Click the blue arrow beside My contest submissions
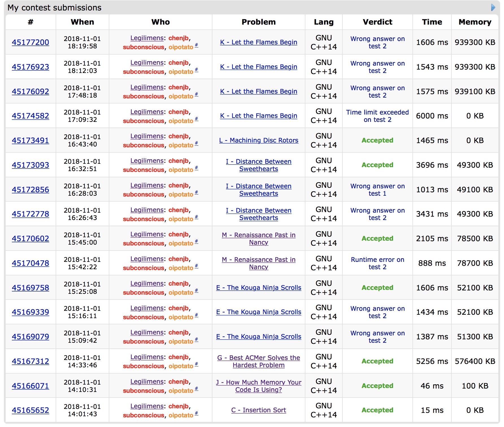 [493, 7]
